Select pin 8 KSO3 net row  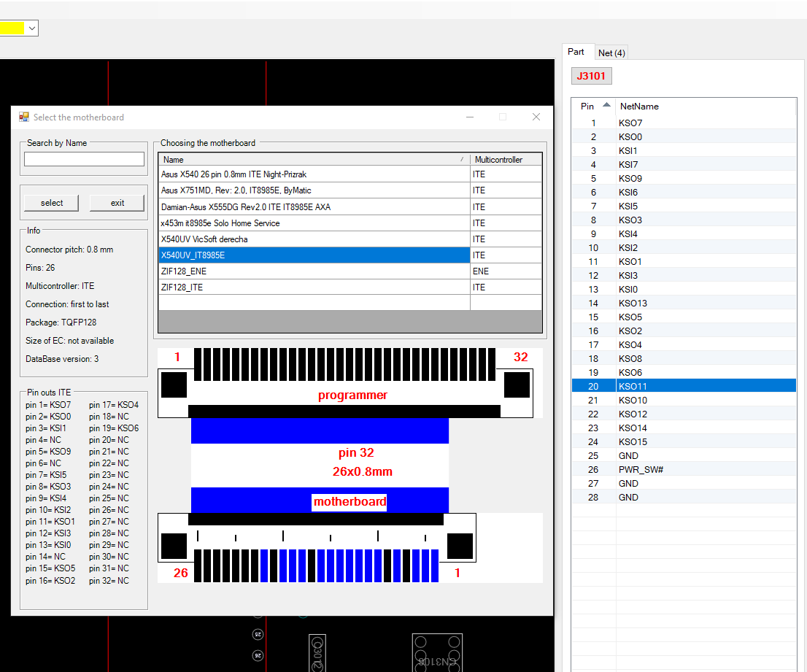click(684, 220)
